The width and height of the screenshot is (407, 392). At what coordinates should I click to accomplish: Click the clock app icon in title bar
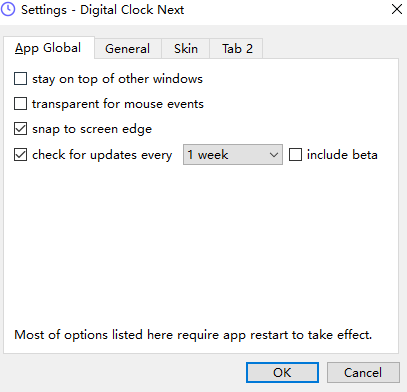click(8, 9)
